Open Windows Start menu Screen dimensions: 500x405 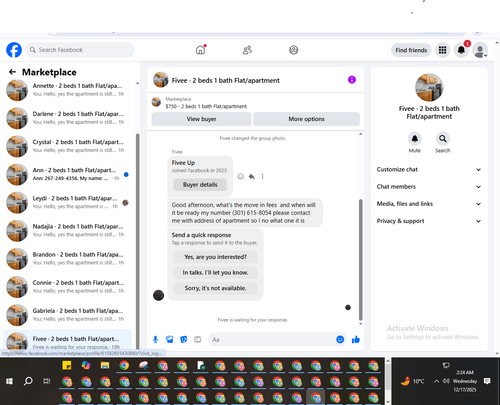[x=9, y=381]
